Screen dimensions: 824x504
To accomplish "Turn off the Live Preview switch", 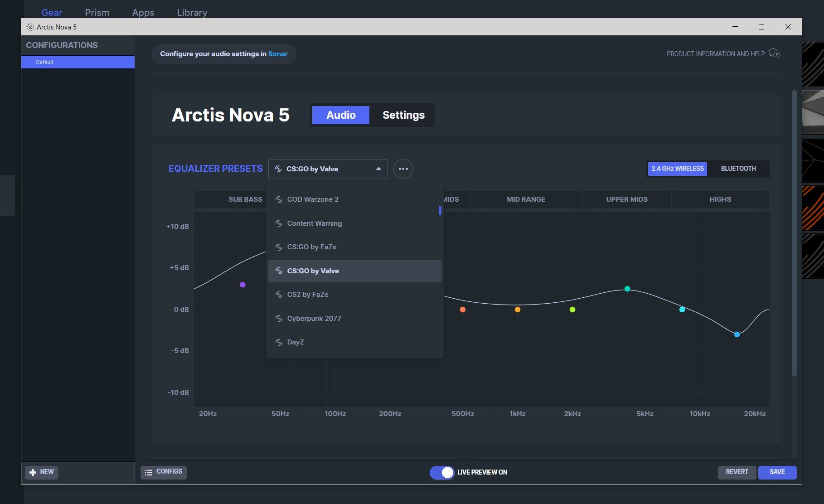I will pyautogui.click(x=442, y=472).
